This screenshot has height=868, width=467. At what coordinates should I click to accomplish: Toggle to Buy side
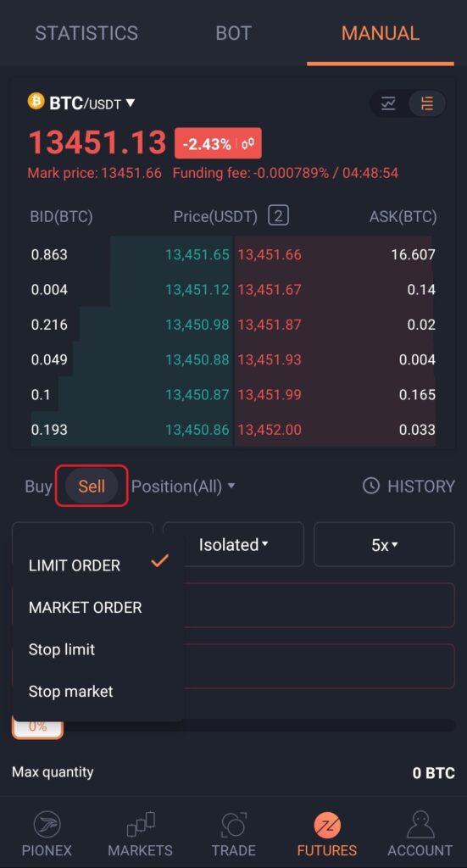pyautogui.click(x=38, y=486)
